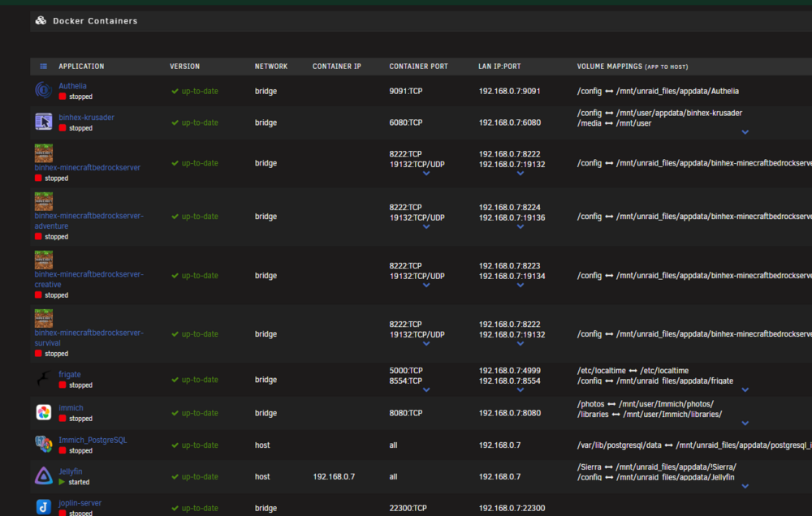Click the APPLICATION column header
The image size is (812, 516).
(81, 67)
